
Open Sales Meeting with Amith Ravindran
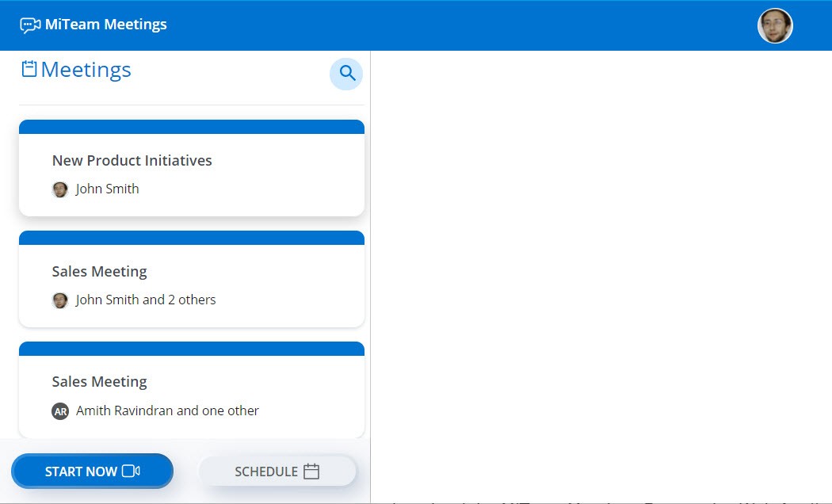tap(99, 382)
